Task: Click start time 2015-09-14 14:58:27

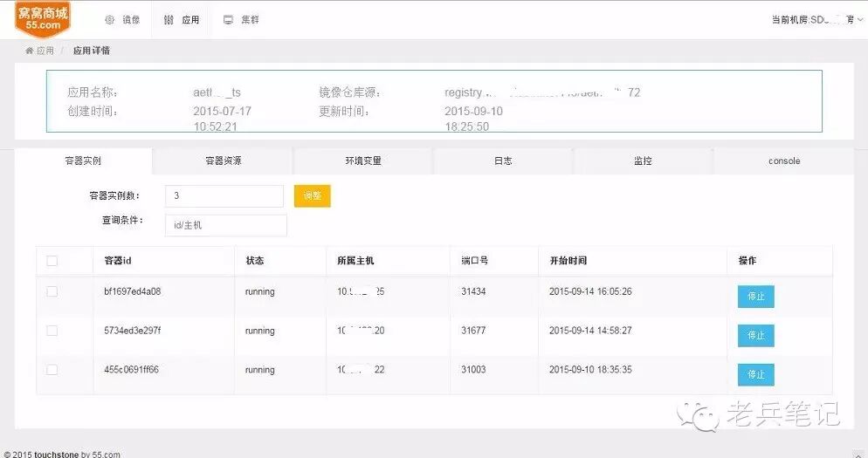Action: tap(590, 331)
